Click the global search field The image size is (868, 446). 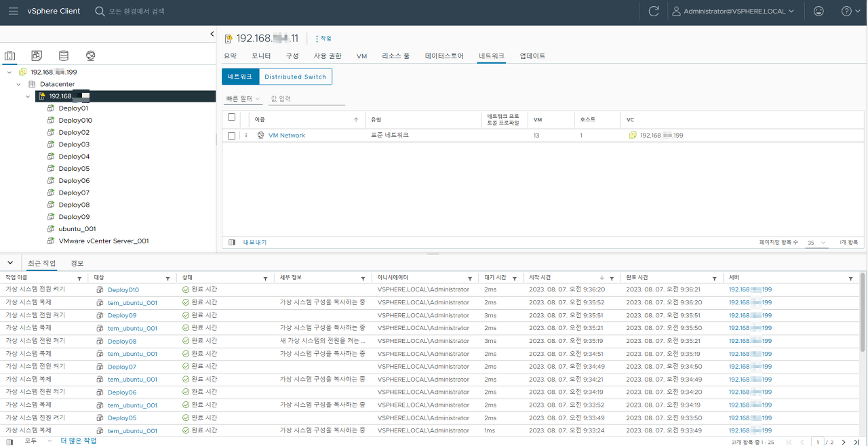[x=136, y=12]
